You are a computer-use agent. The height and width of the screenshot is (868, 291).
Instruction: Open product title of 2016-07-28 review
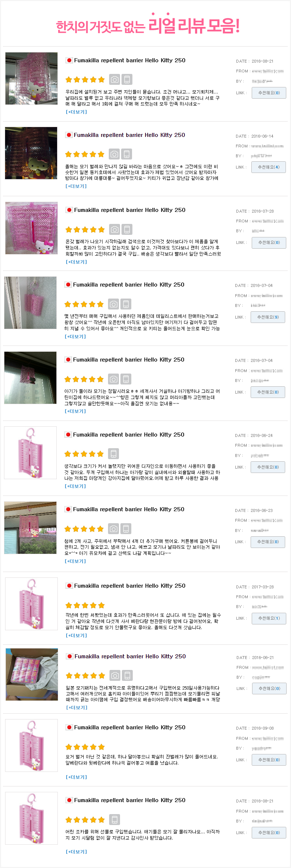click(129, 210)
